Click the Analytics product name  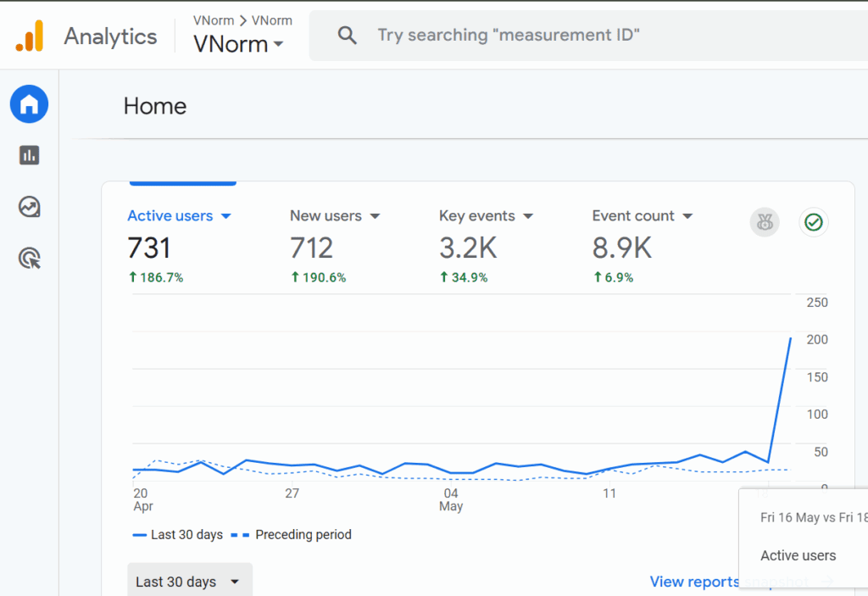[111, 36]
